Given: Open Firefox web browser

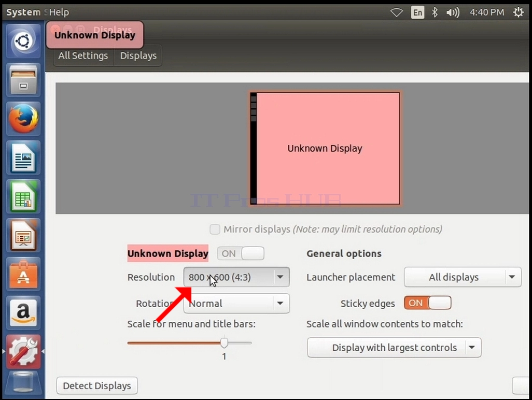Looking at the screenshot, I should tap(23, 119).
